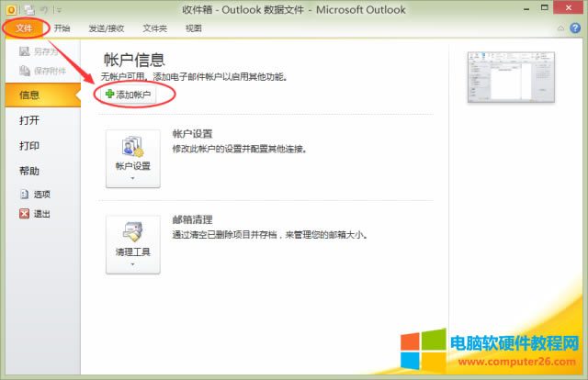This screenshot has height=380, width=588.
Task: Click the 帐户设置 heading text
Action: pos(192,134)
